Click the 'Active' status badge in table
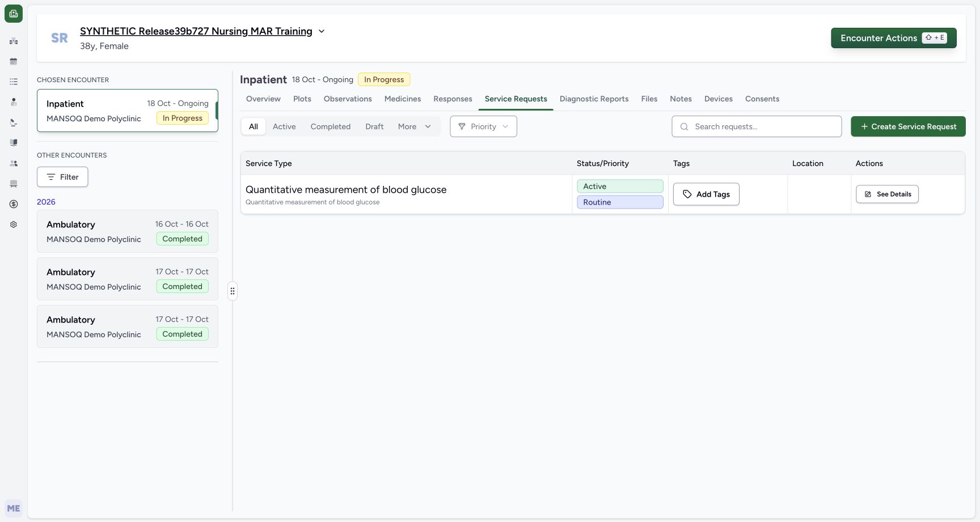Image resolution: width=980 pixels, height=522 pixels. [620, 186]
